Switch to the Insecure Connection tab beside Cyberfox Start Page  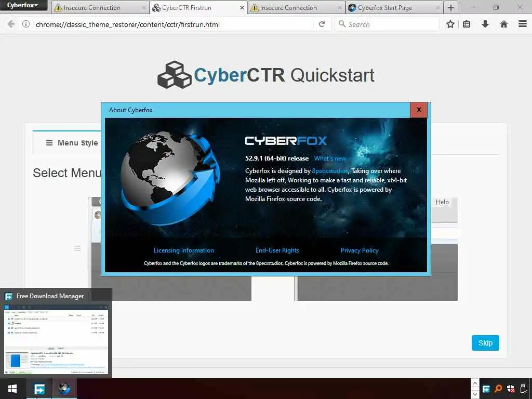pos(296,7)
